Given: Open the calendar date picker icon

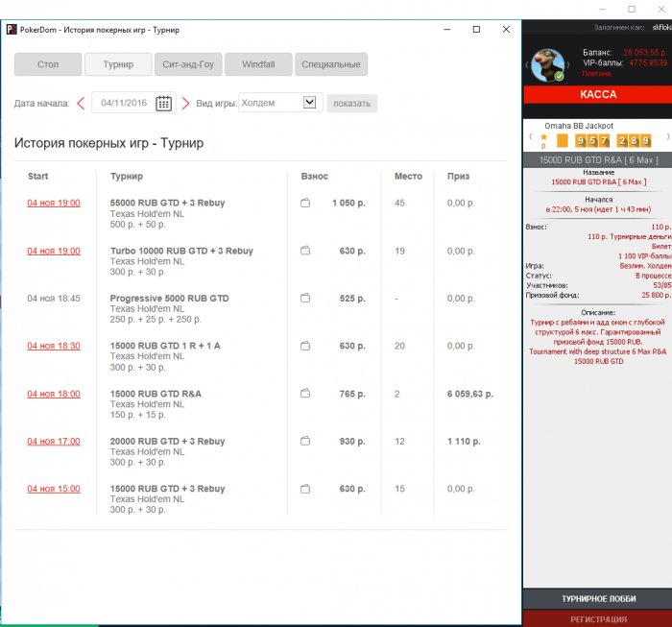Looking at the screenshot, I should coord(163,104).
